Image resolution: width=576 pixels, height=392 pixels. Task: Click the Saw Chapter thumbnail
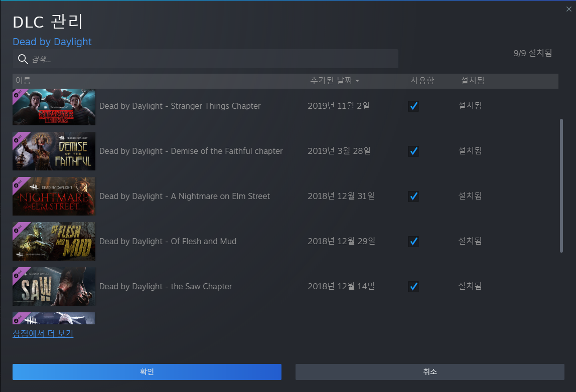click(x=54, y=287)
